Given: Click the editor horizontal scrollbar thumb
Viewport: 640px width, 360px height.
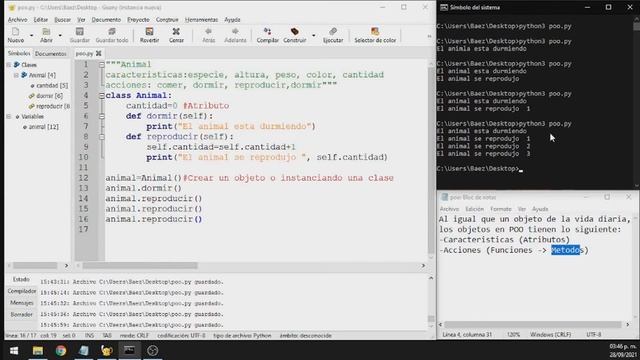Looking at the screenshot, I should (140, 266).
